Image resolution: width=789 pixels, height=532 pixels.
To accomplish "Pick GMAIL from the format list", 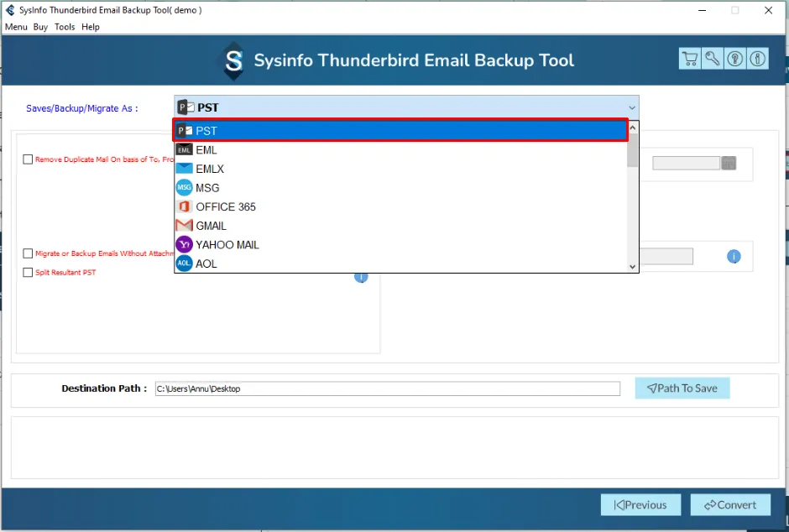I will [x=400, y=225].
